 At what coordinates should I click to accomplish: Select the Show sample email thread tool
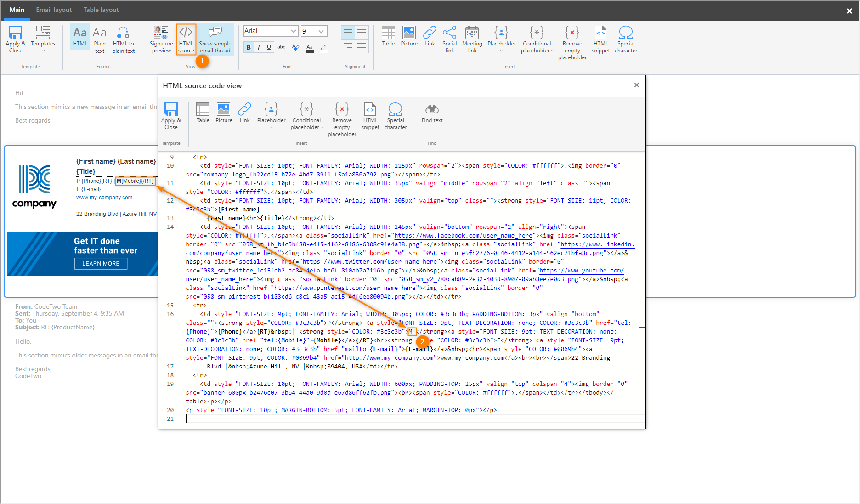click(215, 39)
